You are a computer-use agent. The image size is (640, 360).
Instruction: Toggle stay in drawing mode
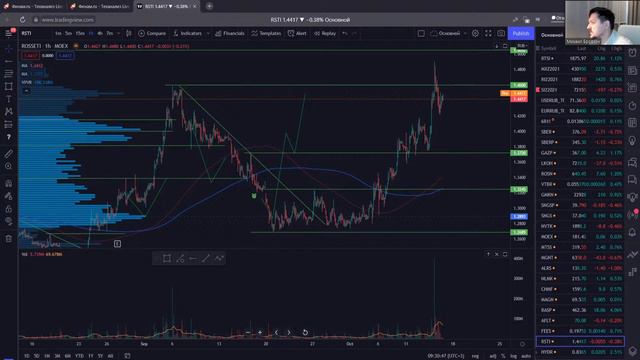pos(8,196)
